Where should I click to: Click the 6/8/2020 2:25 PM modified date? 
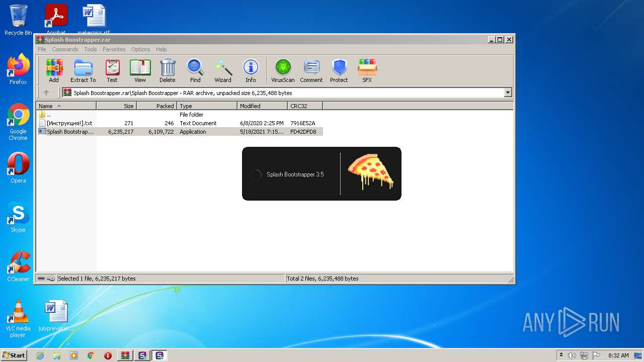[x=262, y=123]
